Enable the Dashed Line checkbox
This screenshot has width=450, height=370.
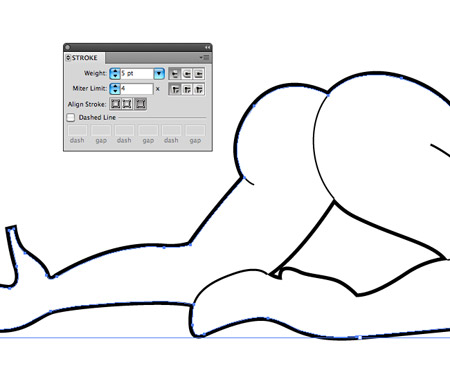[71, 117]
